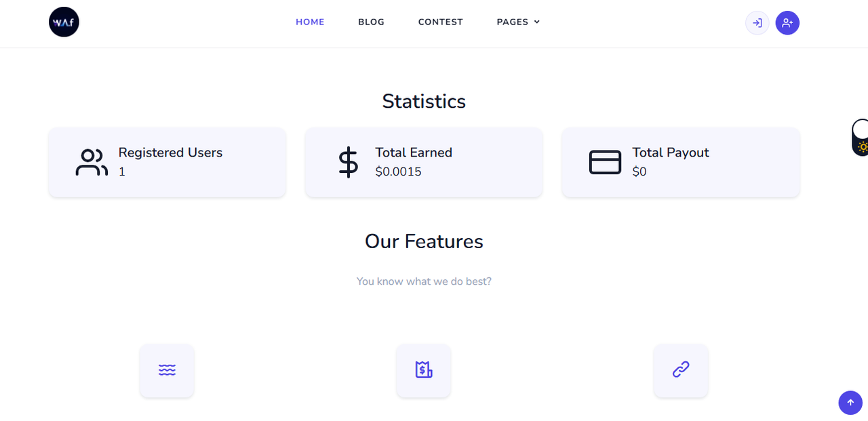Select the dollar receipt feature icon

[424, 370]
